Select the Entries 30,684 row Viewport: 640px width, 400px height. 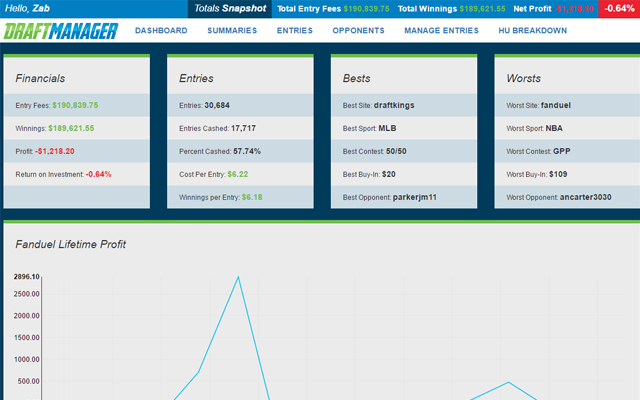pos(240,105)
